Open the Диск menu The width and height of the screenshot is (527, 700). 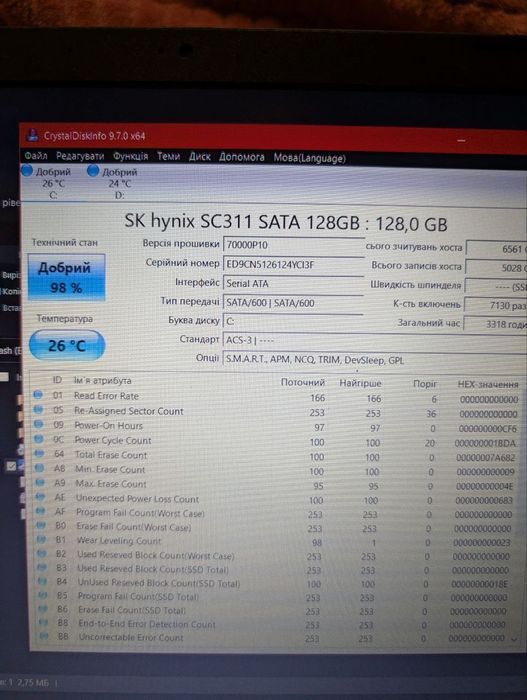pyautogui.click(x=200, y=157)
